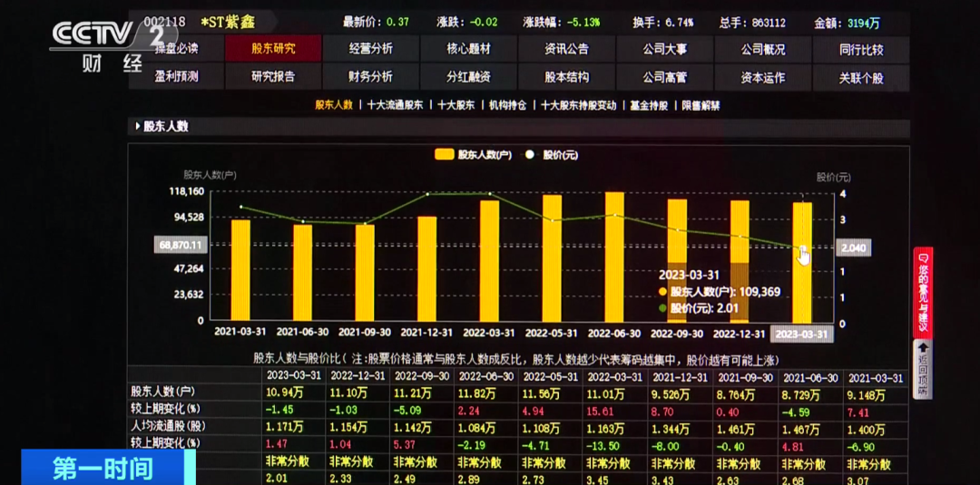Open 股本结构 tab
The height and width of the screenshot is (485, 980).
coord(567,77)
